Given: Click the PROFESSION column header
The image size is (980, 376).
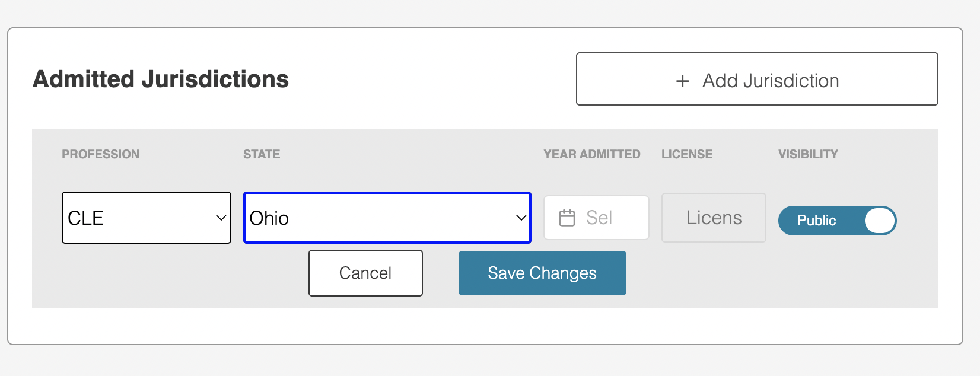Looking at the screenshot, I should click(100, 154).
